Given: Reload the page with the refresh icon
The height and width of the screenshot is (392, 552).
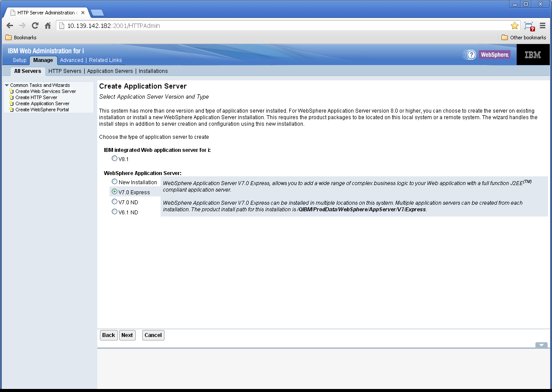Looking at the screenshot, I should pyautogui.click(x=35, y=26).
